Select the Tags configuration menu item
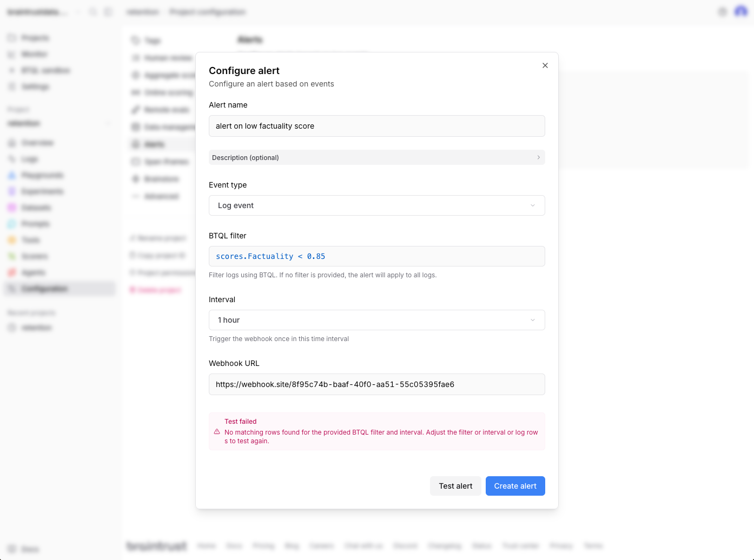 (x=154, y=41)
